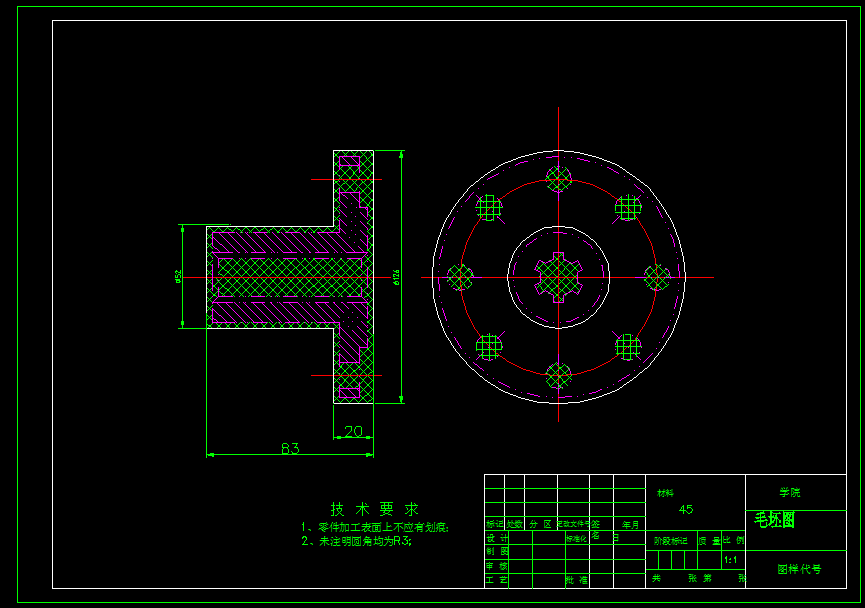Viewport: 865px width, 608px height.
Task: Select the 技术要求 heading text
Action: [375, 509]
